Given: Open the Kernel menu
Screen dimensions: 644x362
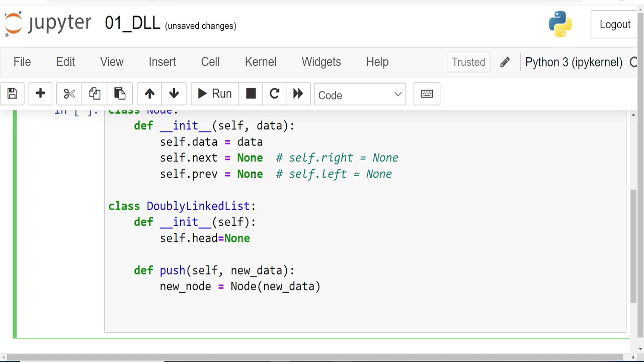Looking at the screenshot, I should tap(261, 62).
